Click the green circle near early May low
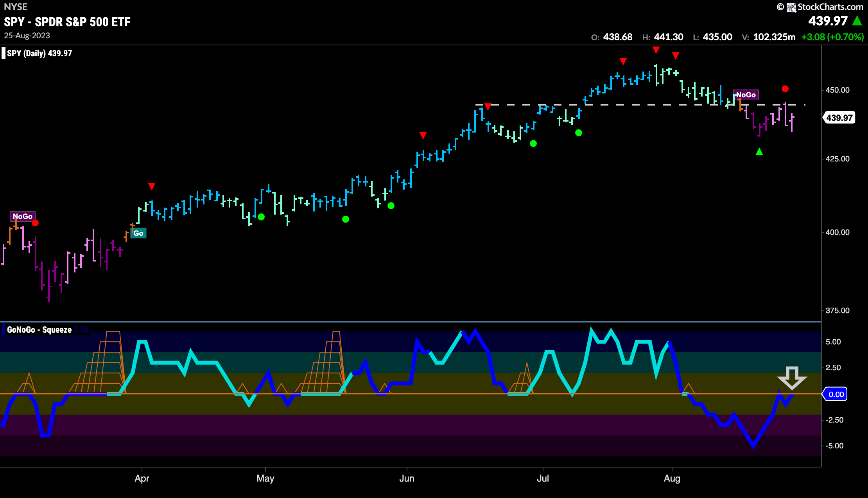868x498 pixels. [261, 217]
